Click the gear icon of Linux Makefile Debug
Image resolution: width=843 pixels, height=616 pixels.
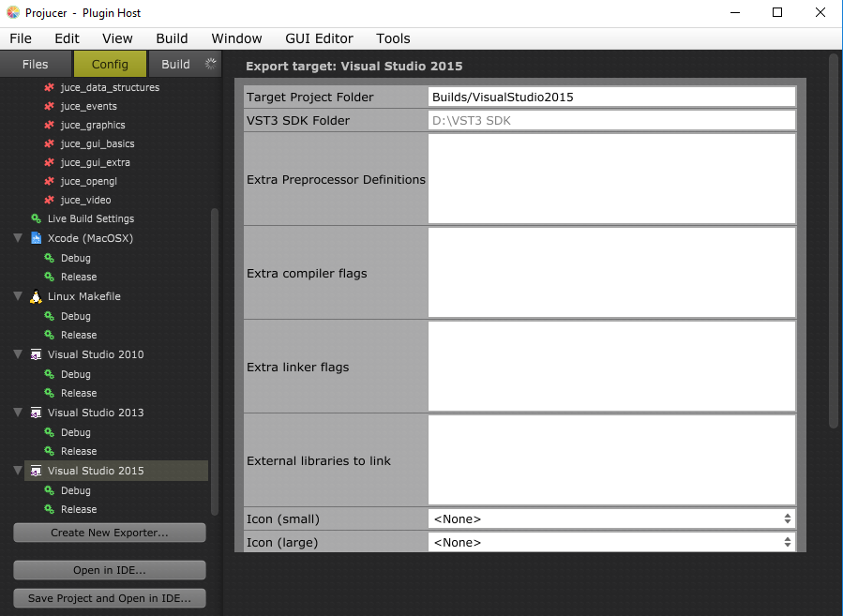point(49,316)
